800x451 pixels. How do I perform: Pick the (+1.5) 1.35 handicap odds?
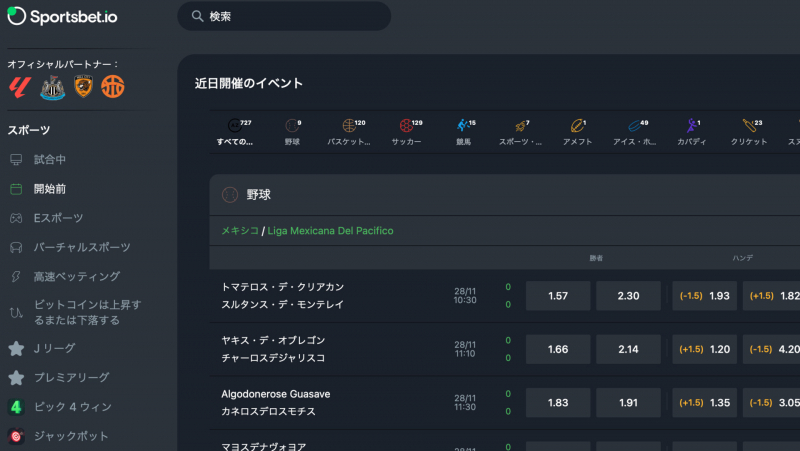point(704,403)
